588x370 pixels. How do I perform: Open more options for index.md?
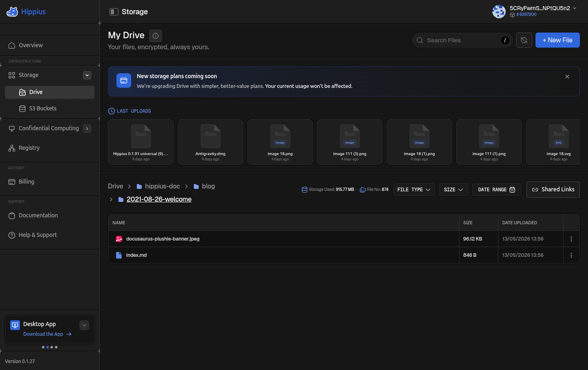point(571,255)
